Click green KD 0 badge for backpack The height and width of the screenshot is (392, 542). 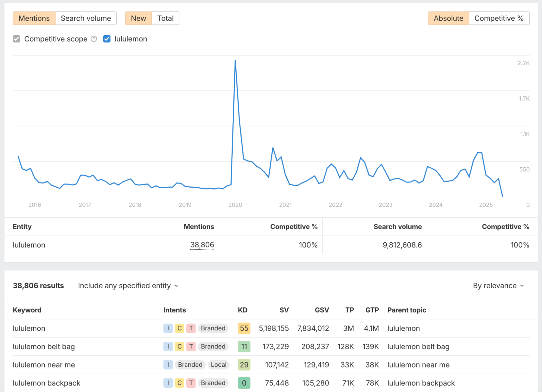(x=244, y=383)
